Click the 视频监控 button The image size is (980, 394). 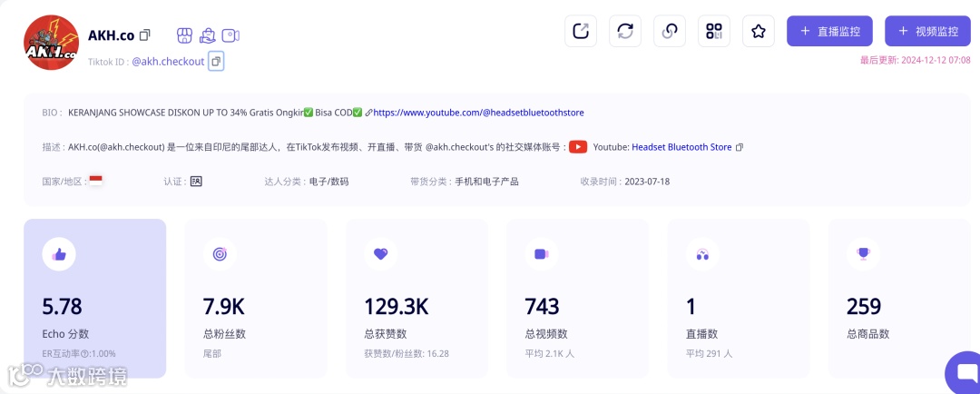927,31
